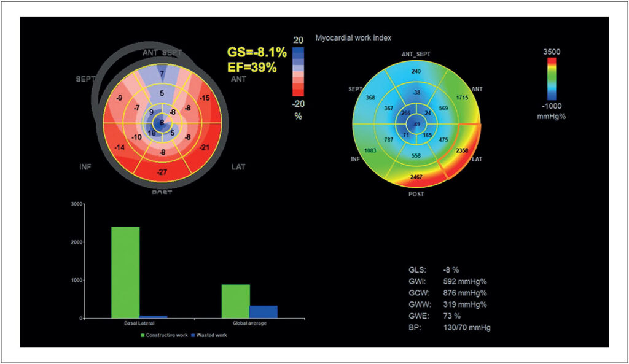The image size is (629, 364).
Task: Click the 2000 tick on chart axis
Action: tap(77, 242)
